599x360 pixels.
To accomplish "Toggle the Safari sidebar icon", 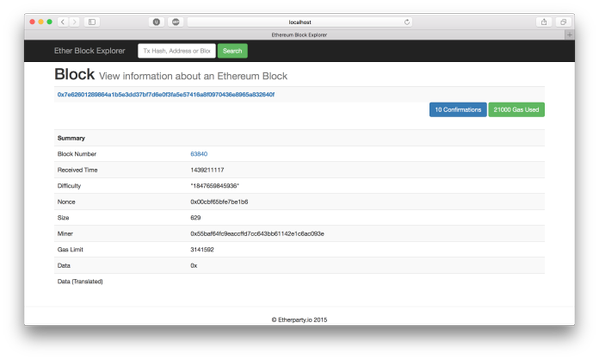I will (x=92, y=22).
